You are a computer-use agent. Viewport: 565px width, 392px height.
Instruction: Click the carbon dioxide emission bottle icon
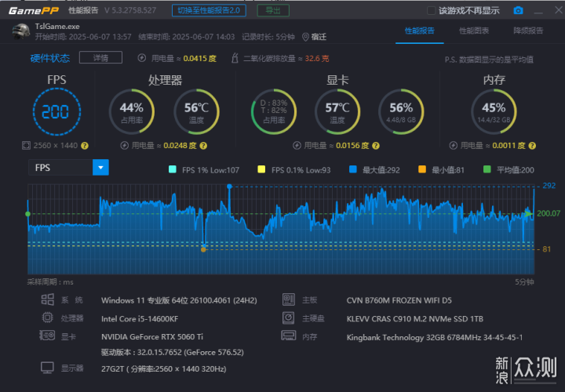tap(235, 58)
